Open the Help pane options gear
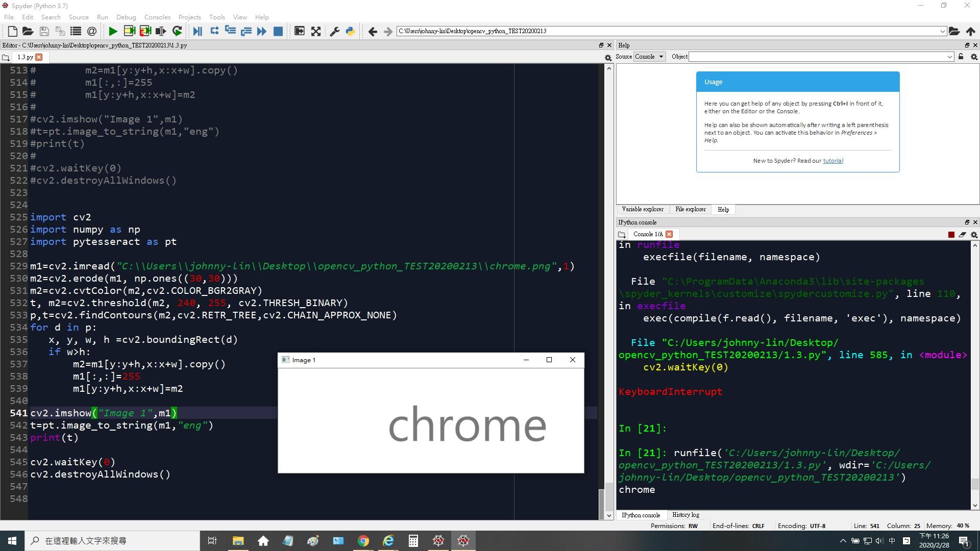This screenshot has height=551, width=980. 974,57
